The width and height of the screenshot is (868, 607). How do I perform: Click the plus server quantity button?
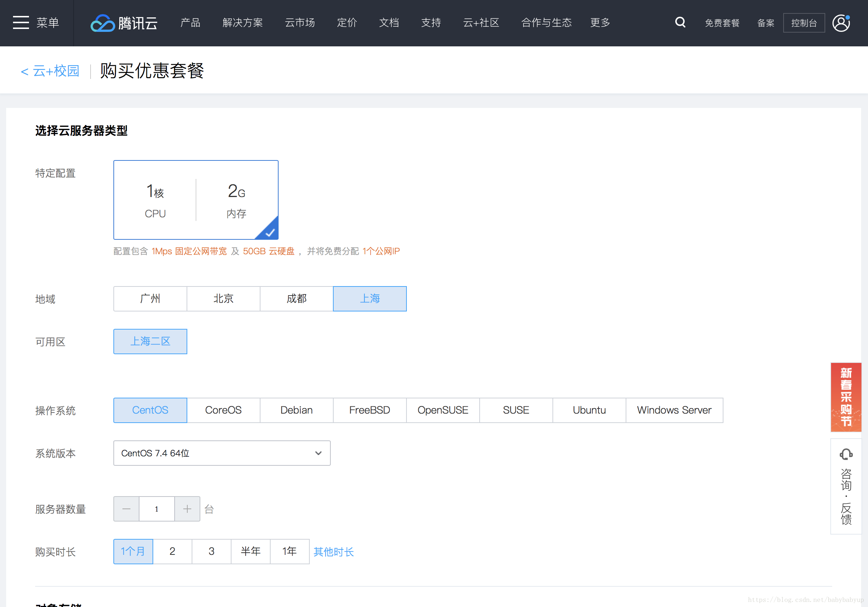[x=187, y=509]
